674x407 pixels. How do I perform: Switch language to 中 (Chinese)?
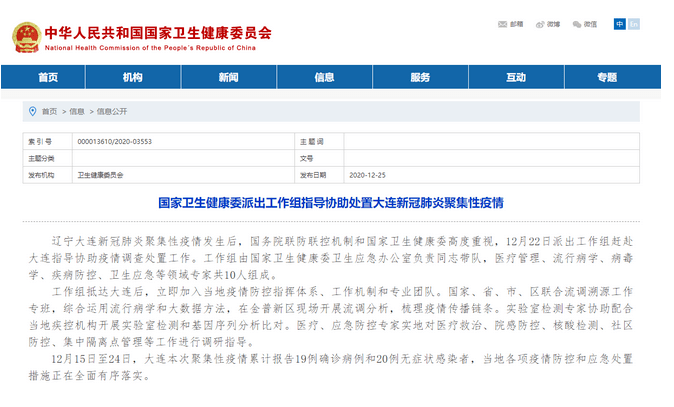[x=620, y=24]
